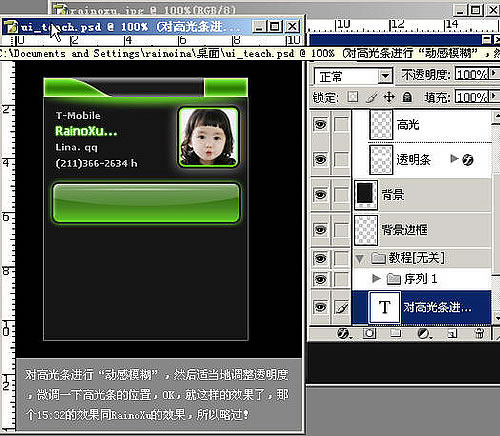Expand the effects arrow on the 透明条 layer
The width and height of the screenshot is (500, 436).
click(x=454, y=158)
